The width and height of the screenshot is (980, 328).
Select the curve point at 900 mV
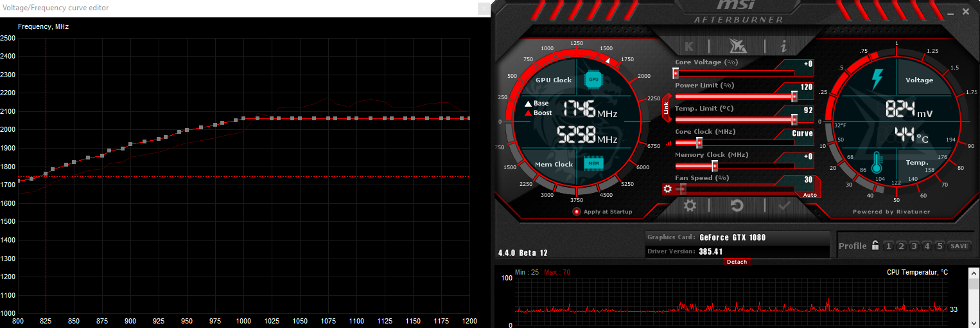pyautogui.click(x=130, y=144)
